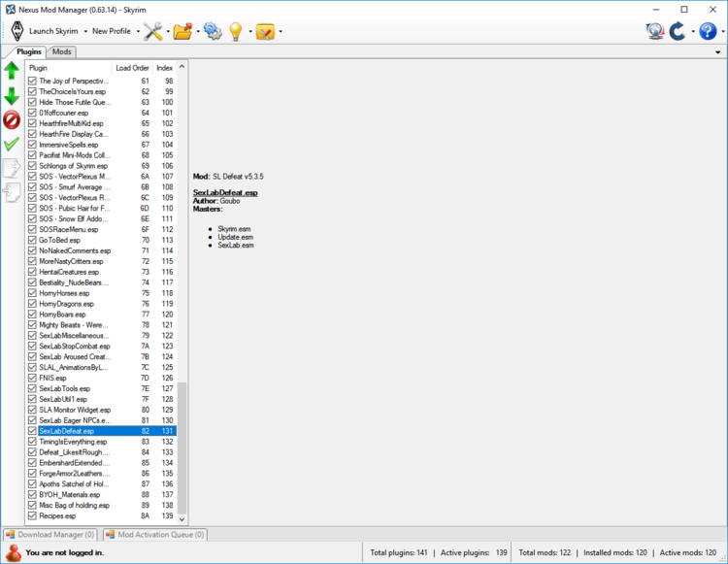The width and height of the screenshot is (728, 564).
Task: Click the red user login status icon
Action: 14,552
